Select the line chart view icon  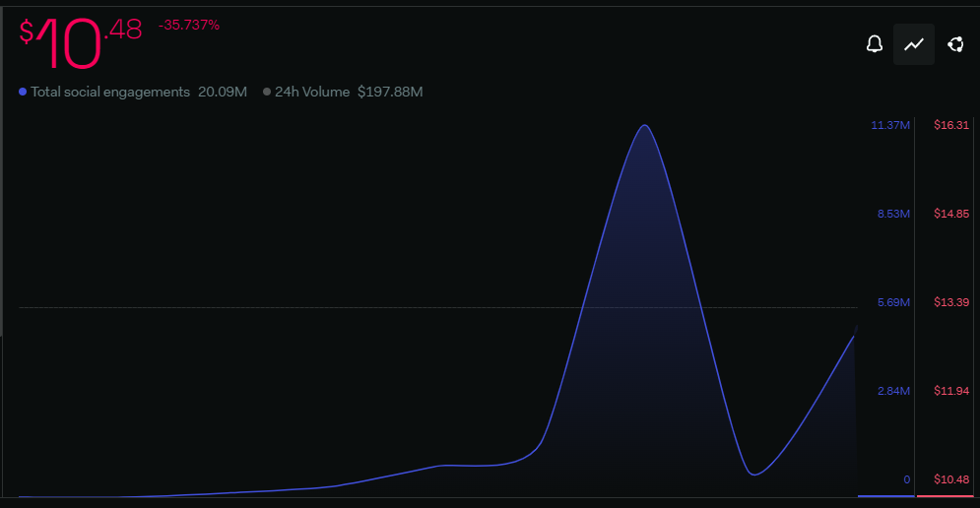point(914,44)
